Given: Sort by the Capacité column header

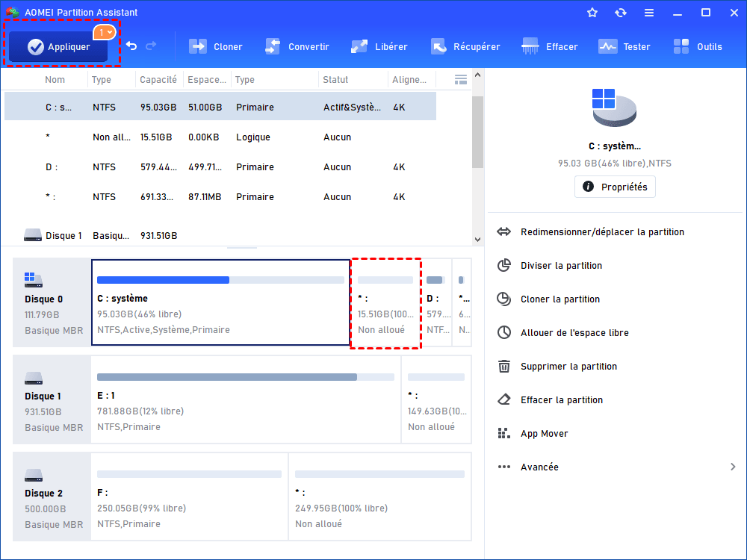Looking at the screenshot, I should coord(158,80).
